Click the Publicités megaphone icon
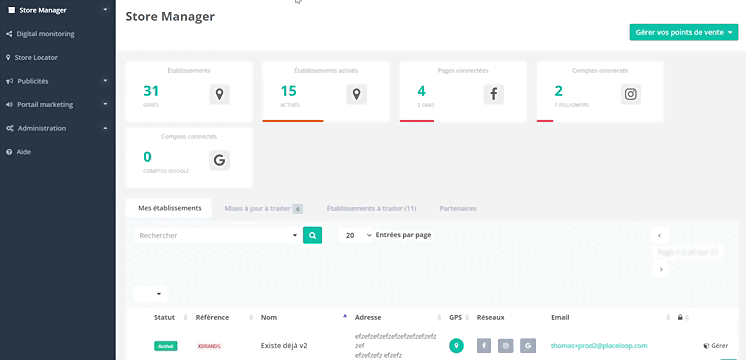Screen dimensions: 746x360 9,81
